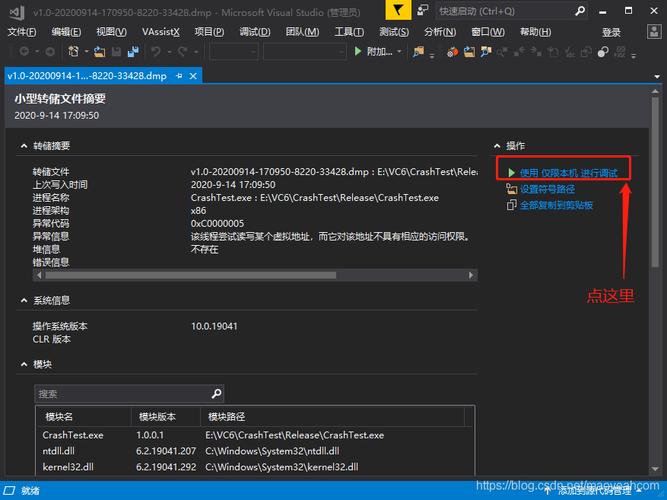Click the account avatar icon
This screenshot has width=667, height=500.
[x=654, y=31]
